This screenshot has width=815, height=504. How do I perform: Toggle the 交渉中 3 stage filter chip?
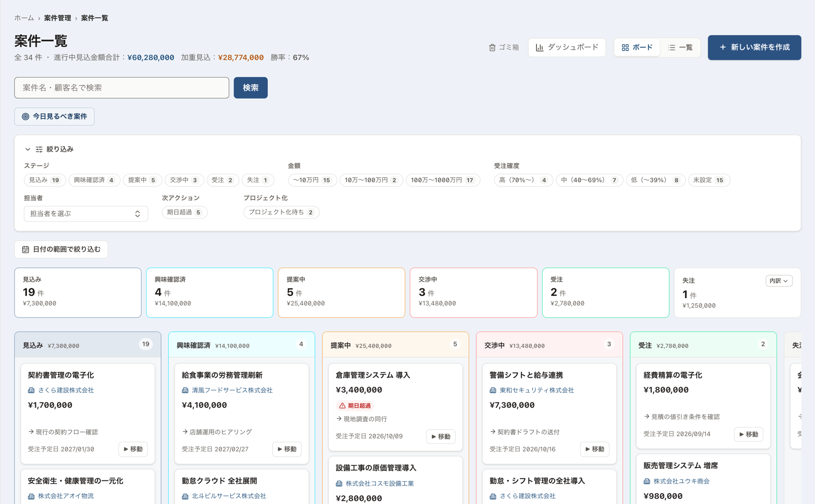click(184, 180)
